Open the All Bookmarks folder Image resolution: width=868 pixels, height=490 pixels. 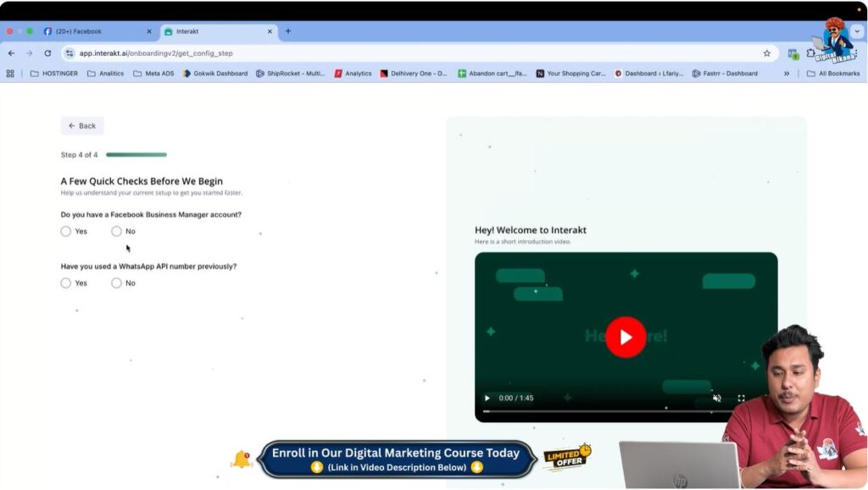tap(833, 73)
